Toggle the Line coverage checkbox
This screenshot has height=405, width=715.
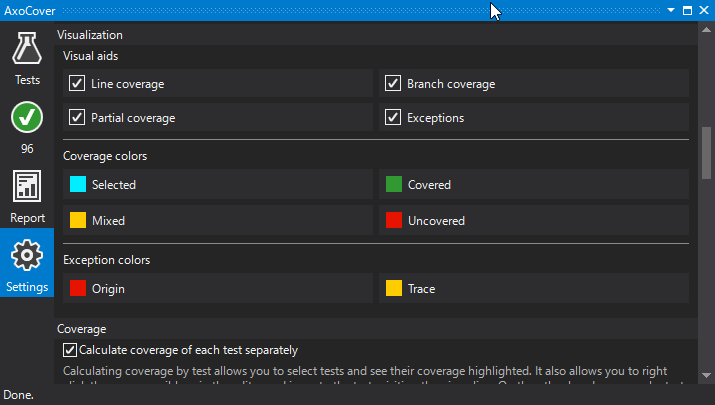[77, 83]
